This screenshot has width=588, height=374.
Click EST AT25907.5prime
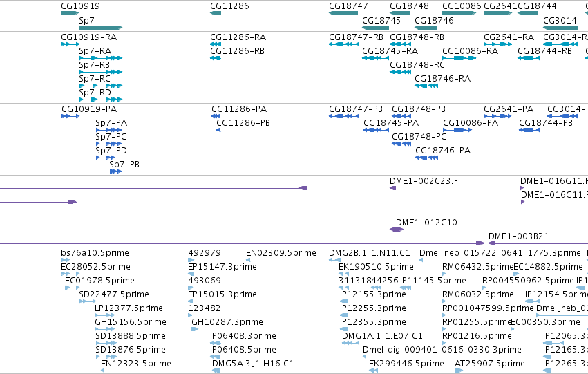pyautogui.click(x=490, y=364)
